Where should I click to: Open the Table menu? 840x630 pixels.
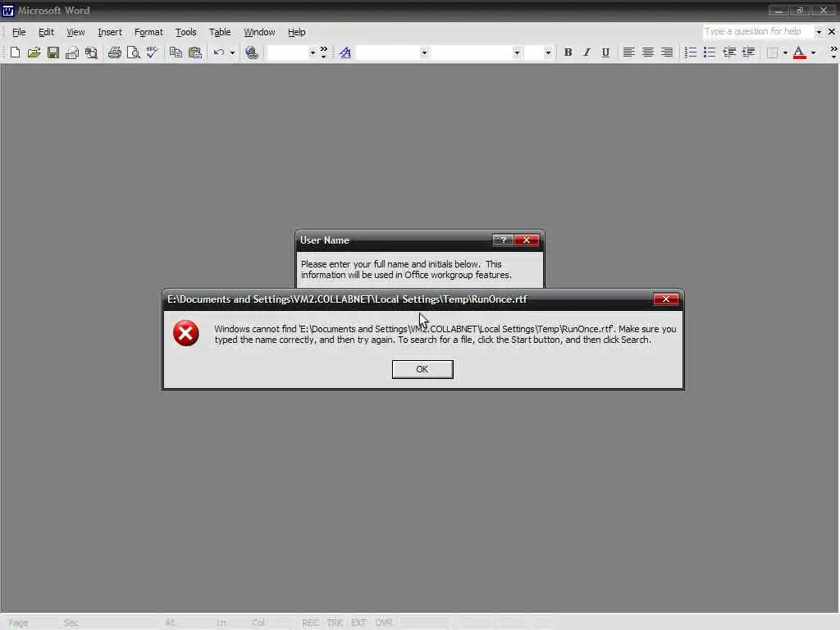pyautogui.click(x=220, y=32)
